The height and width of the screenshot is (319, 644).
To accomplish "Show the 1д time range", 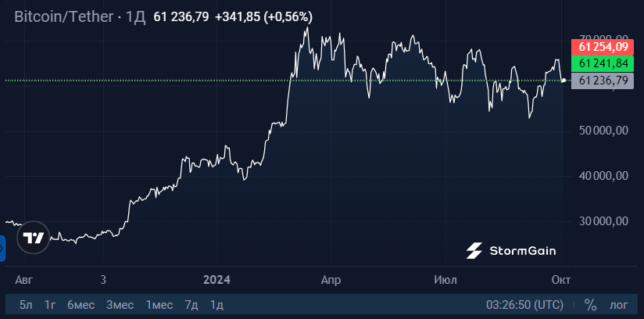I will click(216, 304).
